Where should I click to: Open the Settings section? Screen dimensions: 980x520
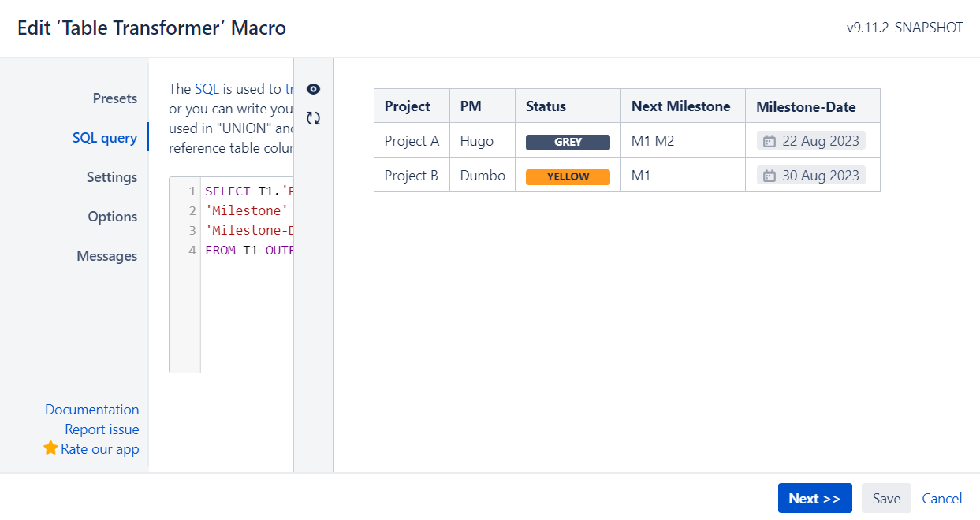point(111,177)
